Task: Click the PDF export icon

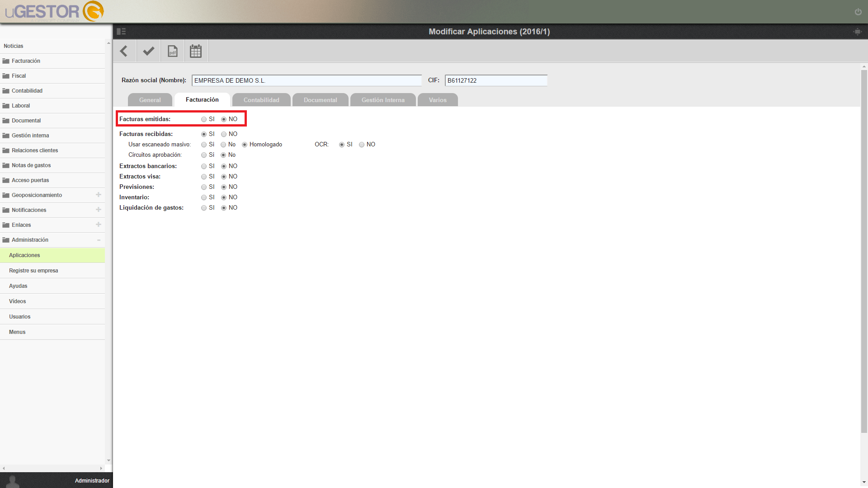Action: 172,51
